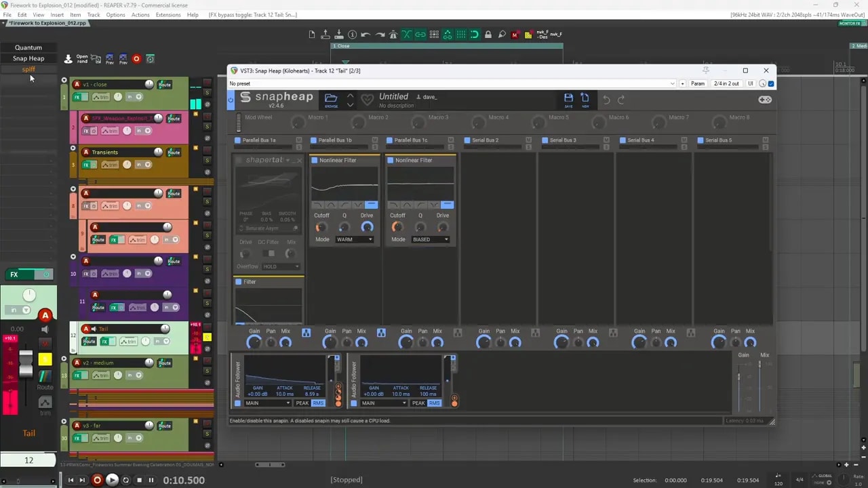The image size is (868, 488).
Task: Click the gamepad icon in Snap Heap header
Action: (764, 100)
